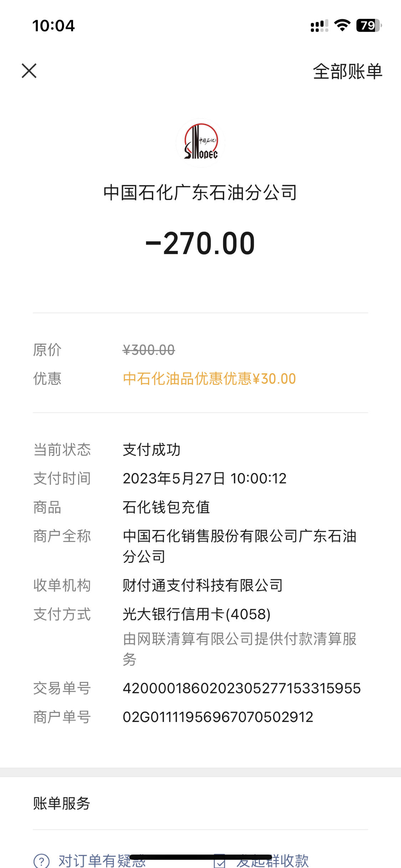Open 对订单有疑惑 help option

click(102, 861)
